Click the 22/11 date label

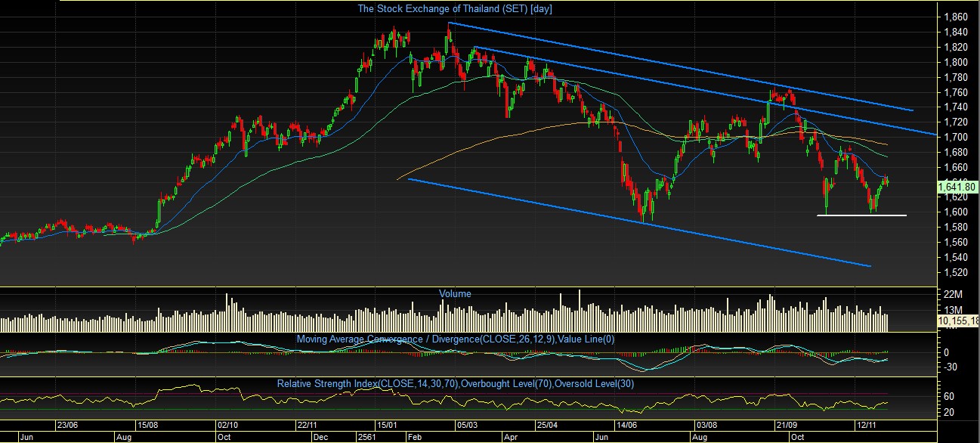[x=308, y=426]
